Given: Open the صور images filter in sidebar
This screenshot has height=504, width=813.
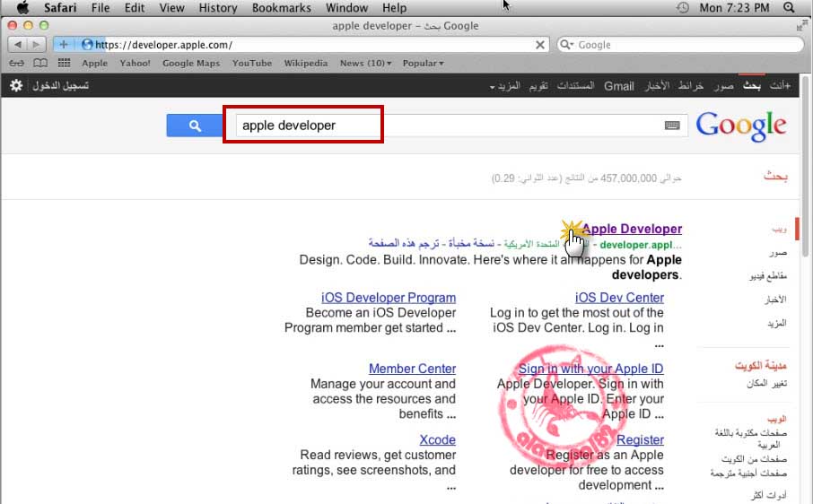Looking at the screenshot, I should (778, 253).
